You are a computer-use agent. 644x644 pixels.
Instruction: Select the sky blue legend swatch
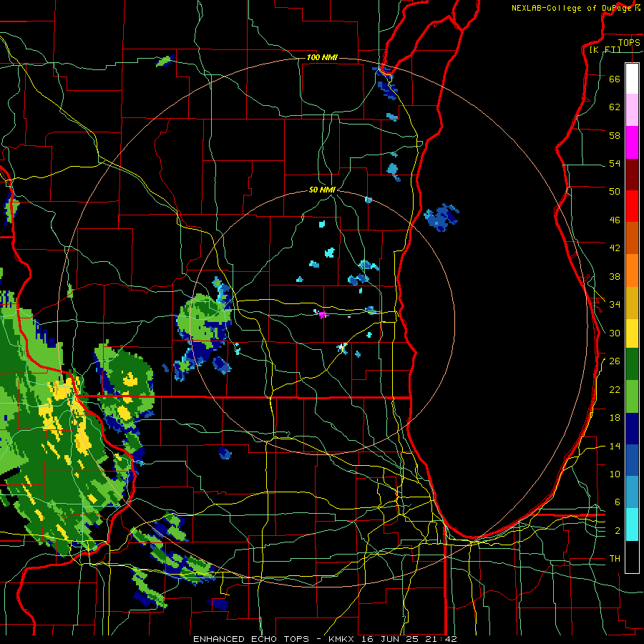pos(632,492)
